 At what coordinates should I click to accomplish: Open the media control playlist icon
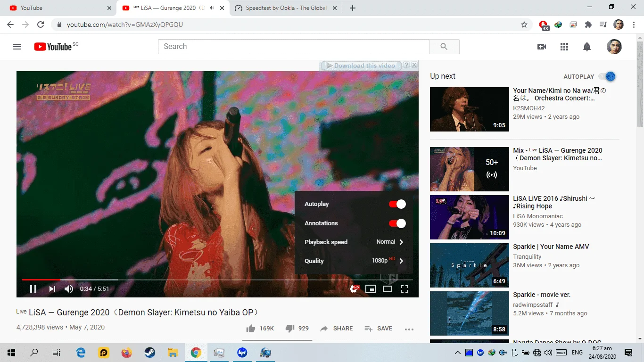(x=603, y=25)
